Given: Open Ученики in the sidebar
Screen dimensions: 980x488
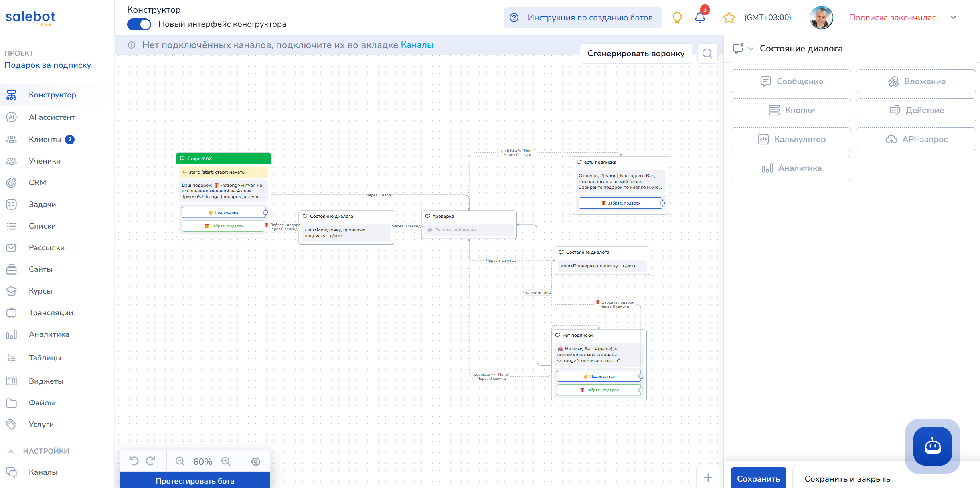Looking at the screenshot, I should coord(45,161).
